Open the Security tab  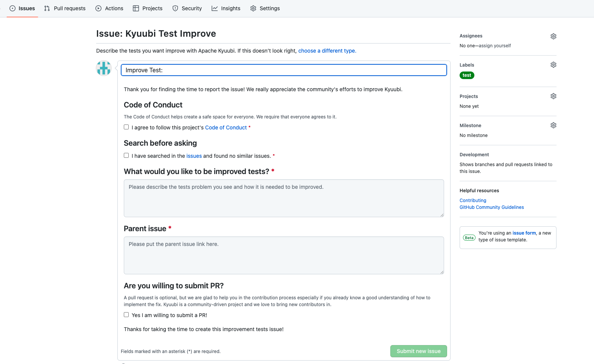point(187,8)
